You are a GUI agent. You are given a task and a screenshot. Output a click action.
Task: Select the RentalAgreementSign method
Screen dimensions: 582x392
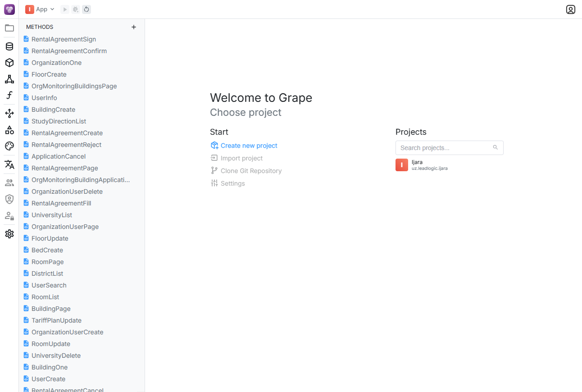coord(64,39)
